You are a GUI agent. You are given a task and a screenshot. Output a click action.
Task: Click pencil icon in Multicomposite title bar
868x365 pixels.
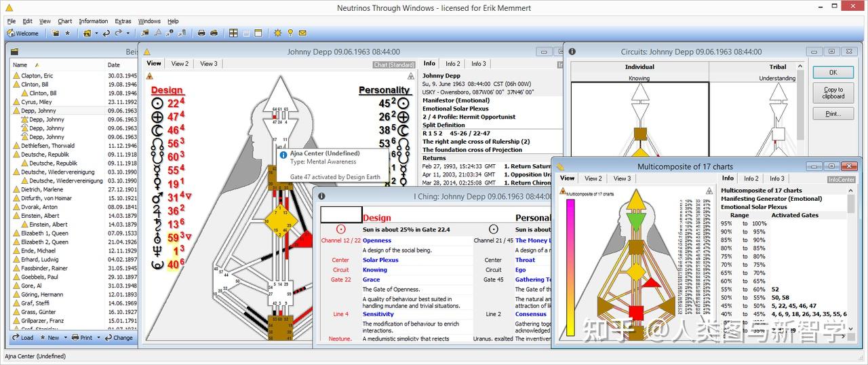[560, 166]
